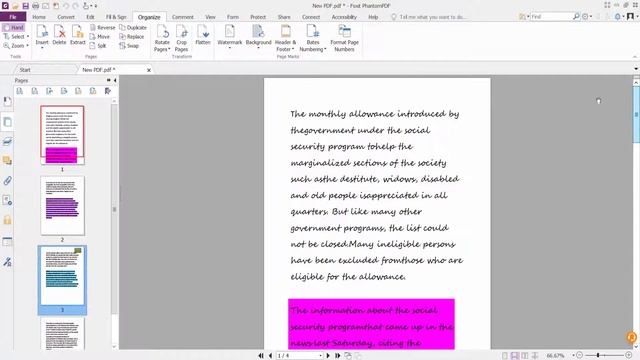The height and width of the screenshot is (360, 640).
Task: Open Rotate Pages dropdown
Action: click(x=162, y=46)
